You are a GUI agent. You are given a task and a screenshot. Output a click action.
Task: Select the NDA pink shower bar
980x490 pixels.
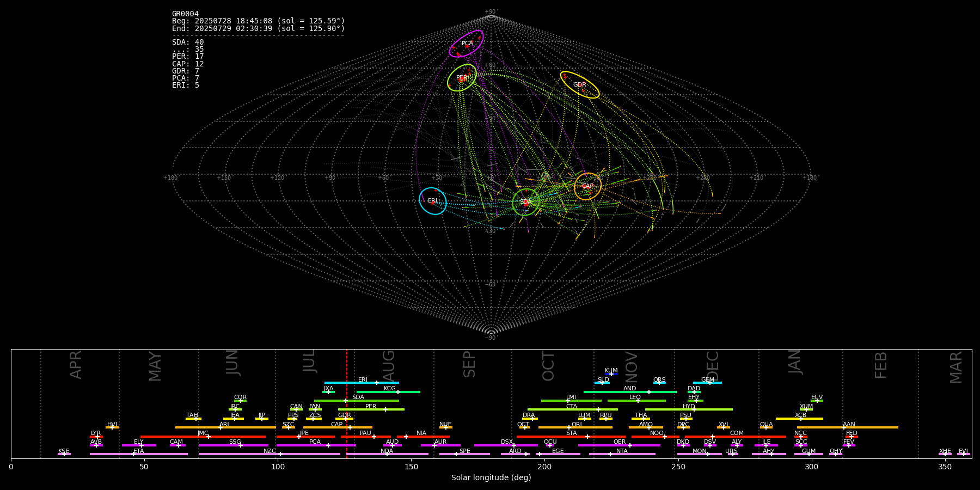point(387,454)
